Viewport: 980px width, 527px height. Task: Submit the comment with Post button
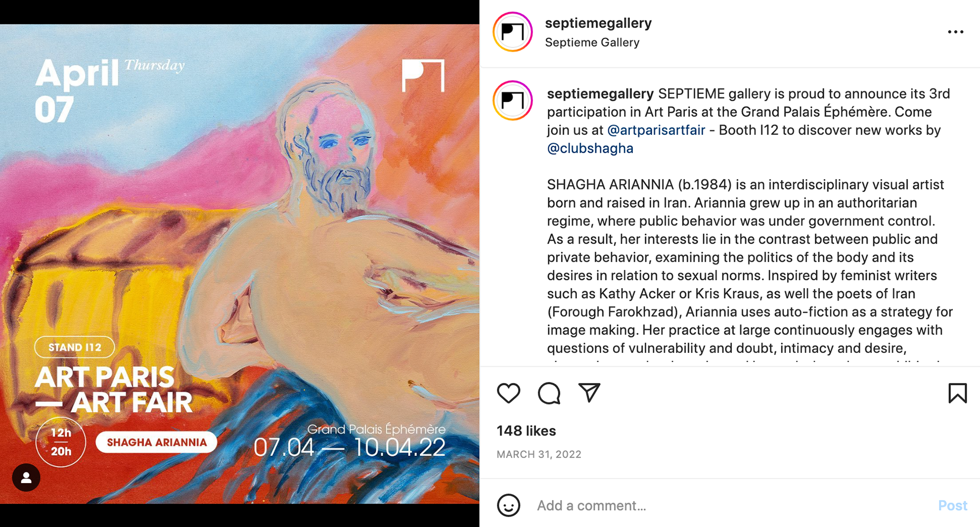(952, 506)
